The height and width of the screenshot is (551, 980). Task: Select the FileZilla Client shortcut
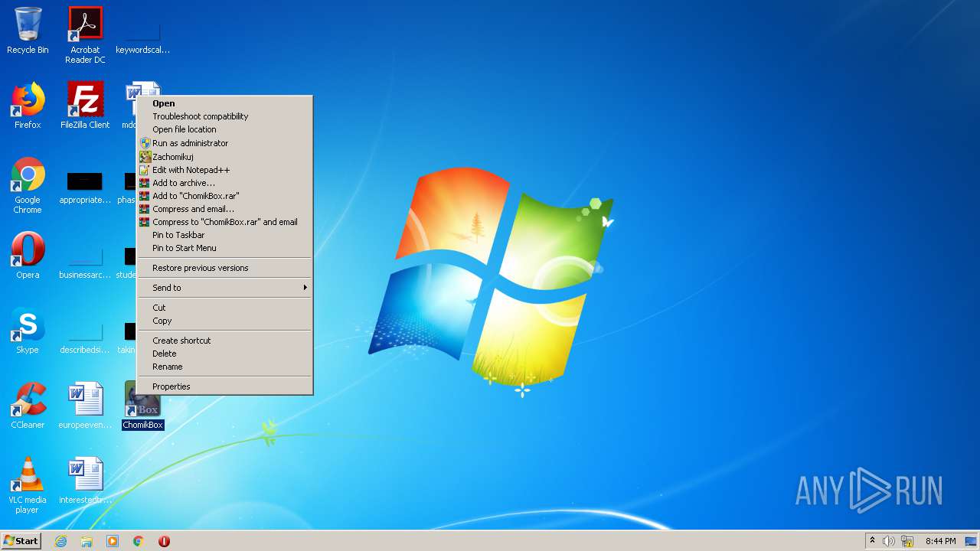[85, 106]
